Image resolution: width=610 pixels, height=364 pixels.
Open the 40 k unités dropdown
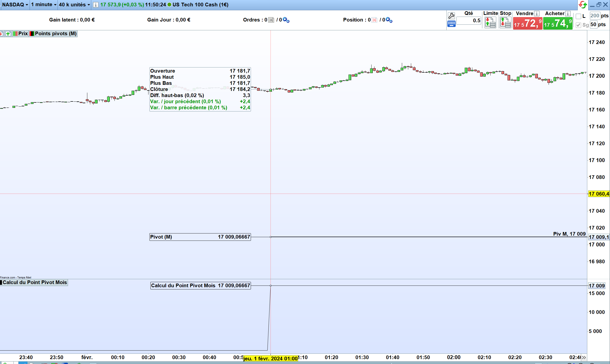tap(74, 5)
